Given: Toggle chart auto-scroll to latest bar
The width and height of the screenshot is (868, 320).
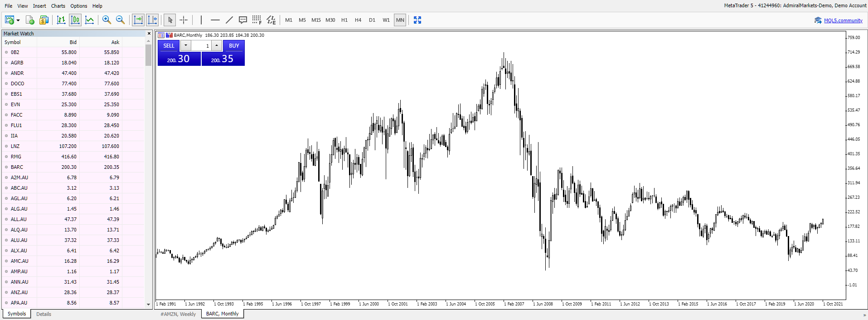Looking at the screenshot, I should [x=138, y=20].
